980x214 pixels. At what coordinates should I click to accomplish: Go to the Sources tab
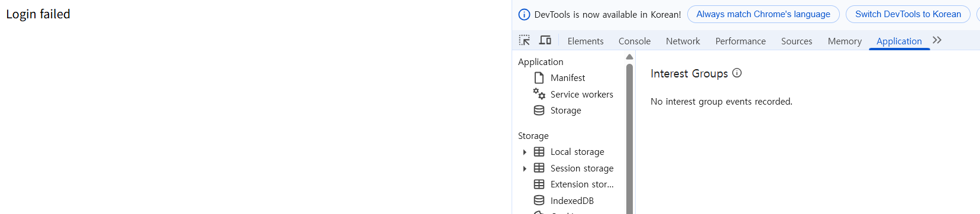pos(797,41)
